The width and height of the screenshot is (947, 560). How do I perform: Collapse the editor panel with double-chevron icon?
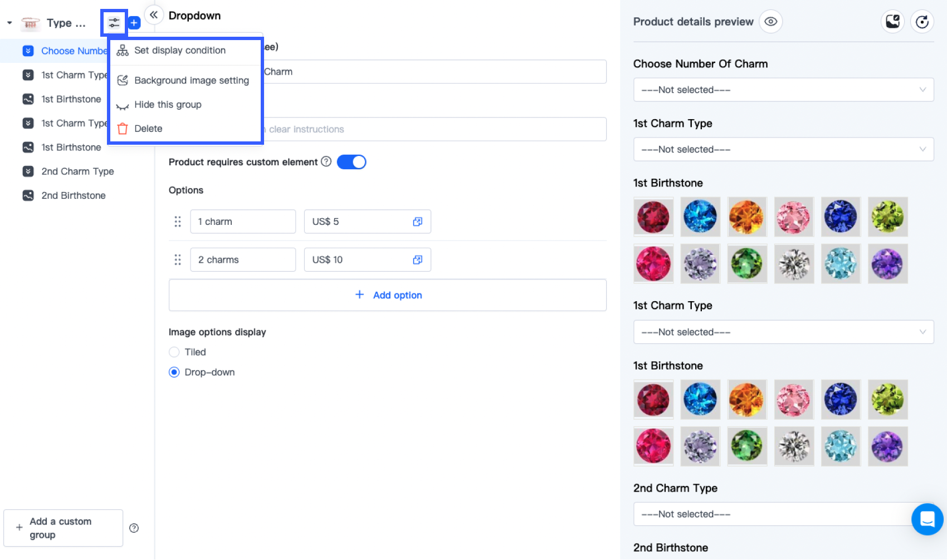tap(154, 15)
